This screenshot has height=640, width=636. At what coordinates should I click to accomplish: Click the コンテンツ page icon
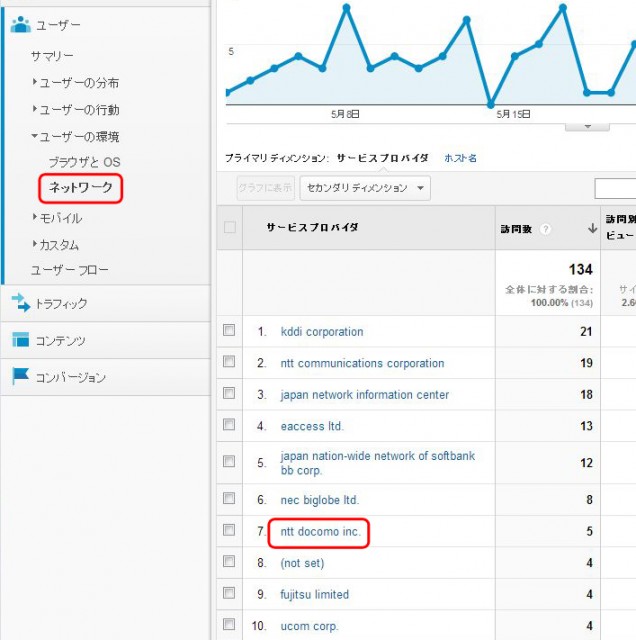click(x=20, y=340)
